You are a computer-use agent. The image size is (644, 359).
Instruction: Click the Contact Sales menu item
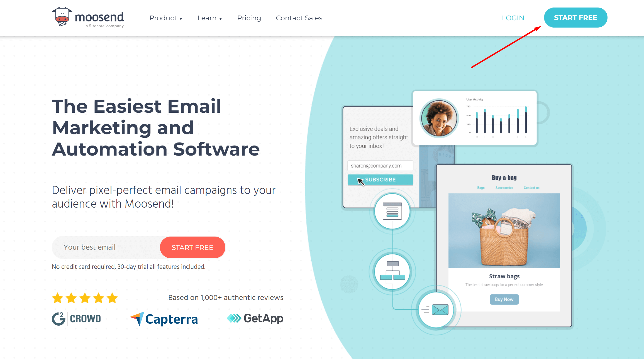(299, 18)
